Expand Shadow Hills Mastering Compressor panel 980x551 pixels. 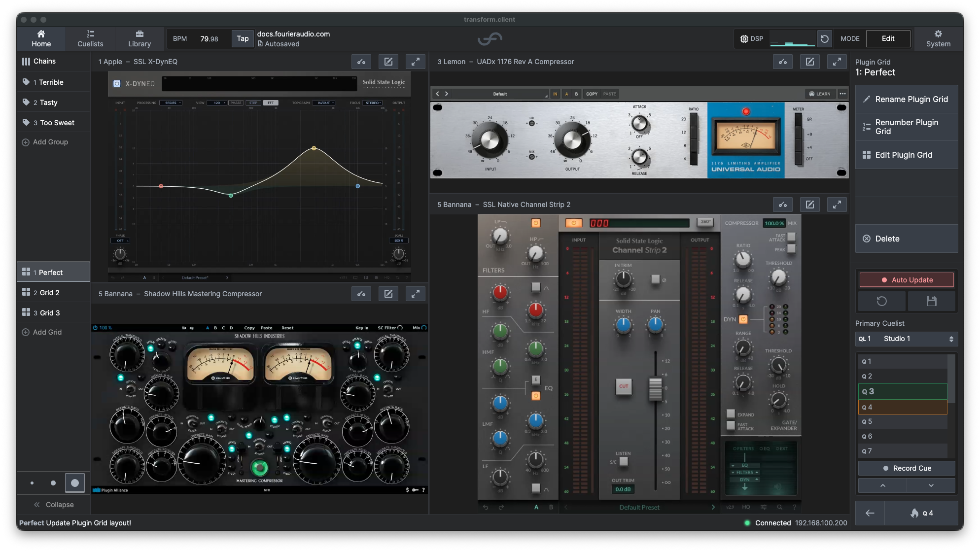[x=416, y=294]
